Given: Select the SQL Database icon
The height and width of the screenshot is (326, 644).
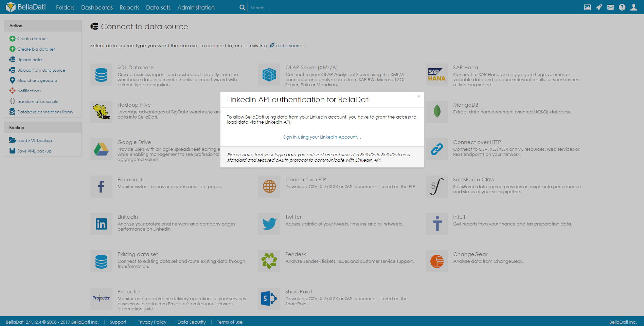Looking at the screenshot, I should 101,75.
